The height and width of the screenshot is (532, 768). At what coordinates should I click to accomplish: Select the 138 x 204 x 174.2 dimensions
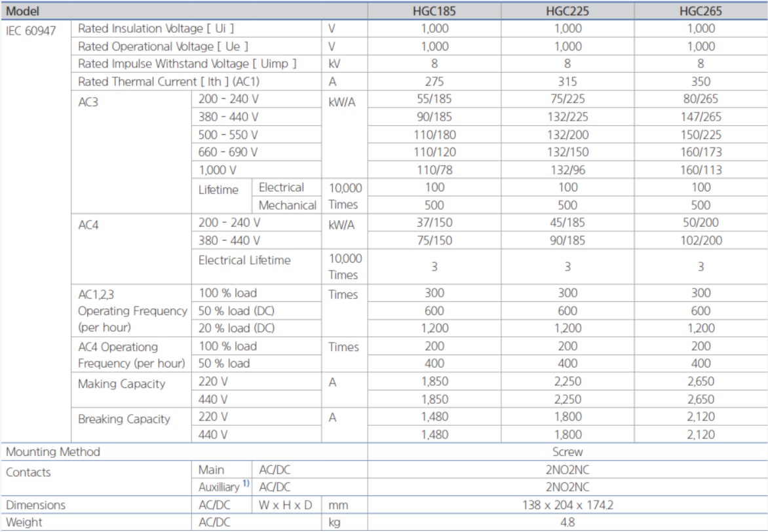point(567,505)
